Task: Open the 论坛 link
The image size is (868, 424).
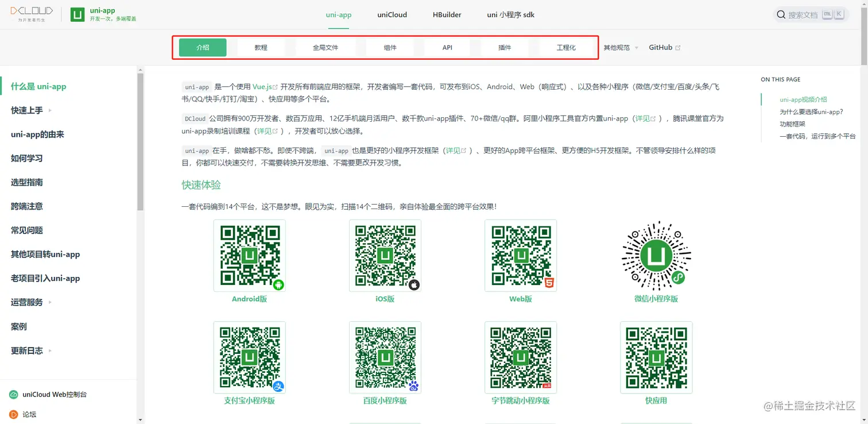Action: click(29, 414)
